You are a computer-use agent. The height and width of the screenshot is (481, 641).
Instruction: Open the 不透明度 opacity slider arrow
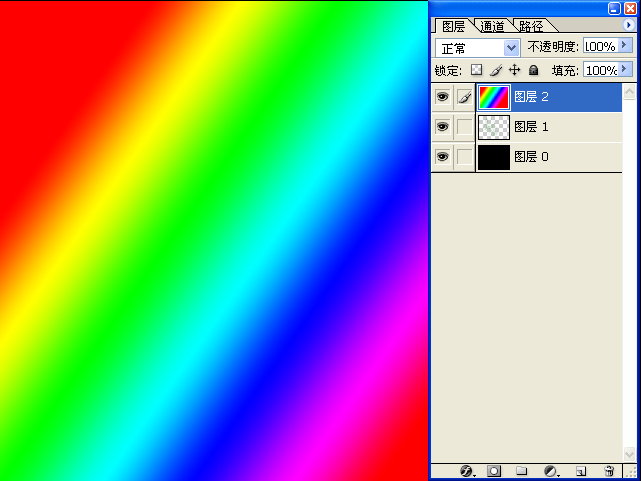click(x=624, y=45)
